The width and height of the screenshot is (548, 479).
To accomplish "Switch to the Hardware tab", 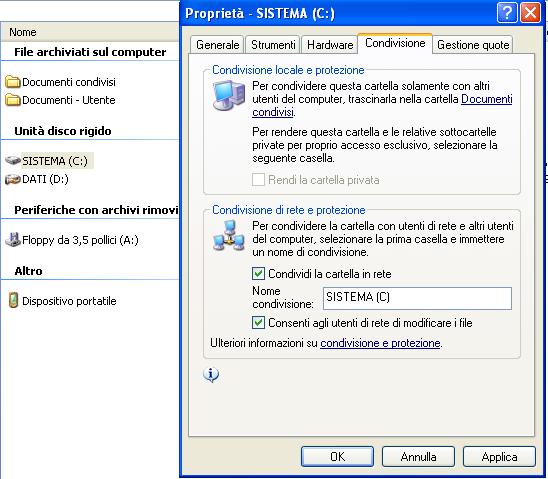I will (x=330, y=45).
